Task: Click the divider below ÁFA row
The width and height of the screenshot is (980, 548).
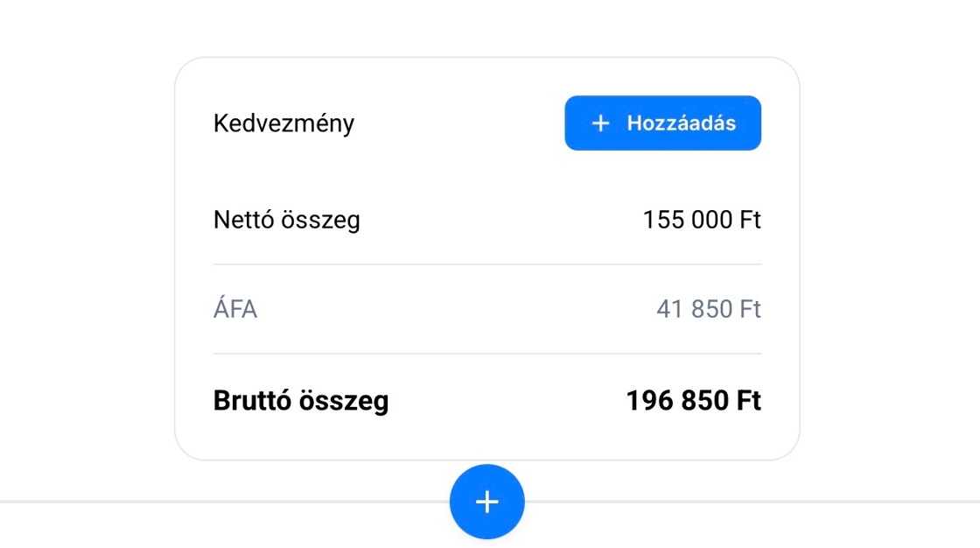Action: 486,354
